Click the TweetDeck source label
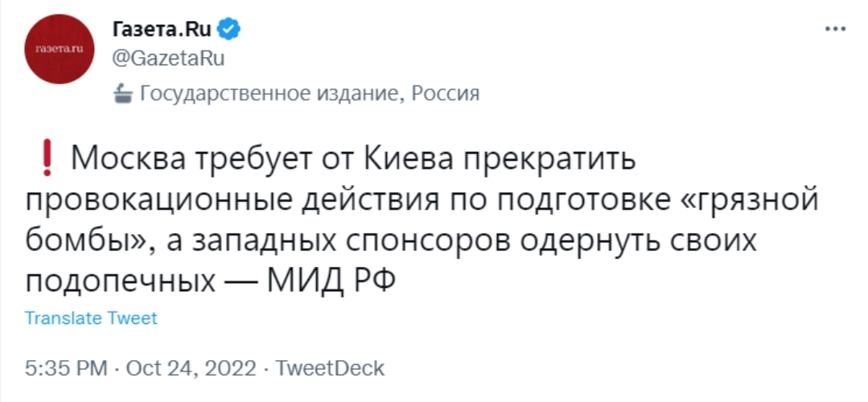The image size is (868, 402). (330, 369)
